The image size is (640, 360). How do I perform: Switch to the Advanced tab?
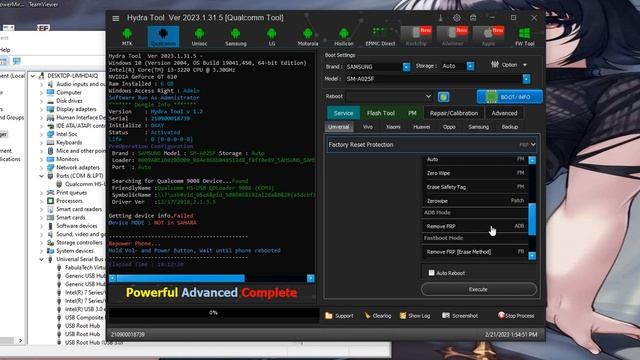504,113
